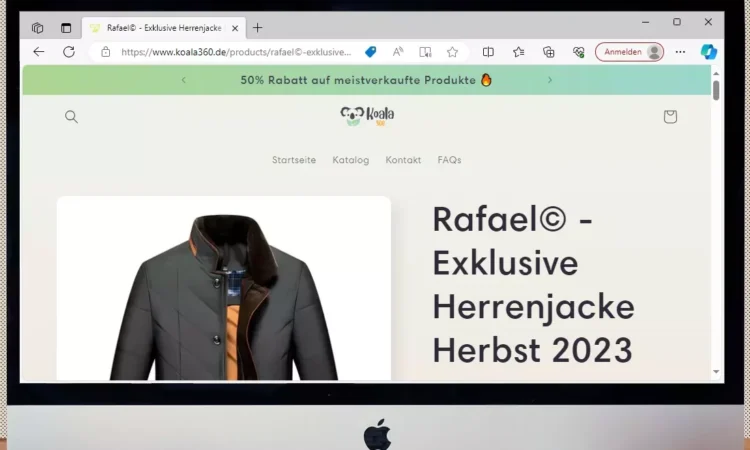Click the Anmelden sign-in button
Image resolution: width=750 pixels, height=450 pixels.
click(629, 52)
